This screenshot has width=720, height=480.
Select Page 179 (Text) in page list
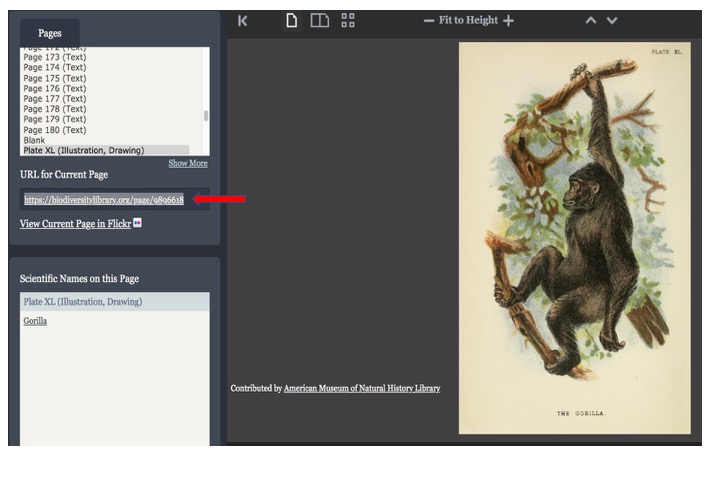[x=55, y=119]
